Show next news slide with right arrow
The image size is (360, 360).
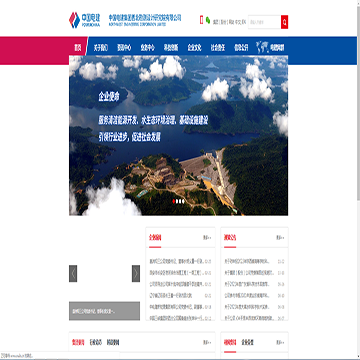tap(136, 274)
